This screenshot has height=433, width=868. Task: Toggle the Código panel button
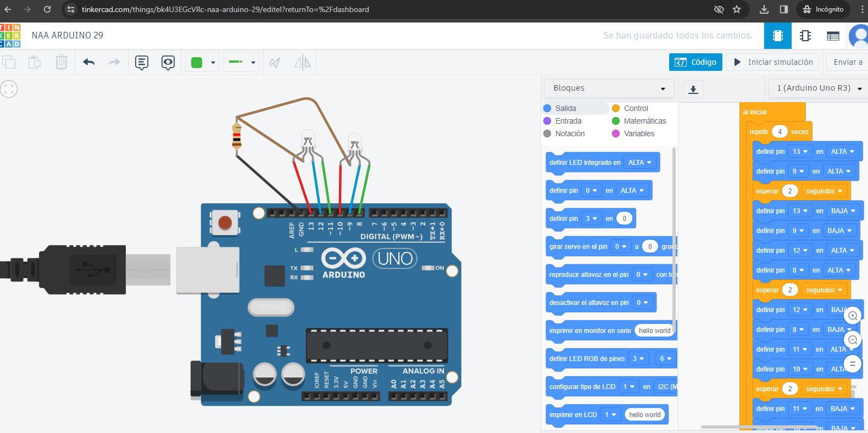click(x=695, y=62)
